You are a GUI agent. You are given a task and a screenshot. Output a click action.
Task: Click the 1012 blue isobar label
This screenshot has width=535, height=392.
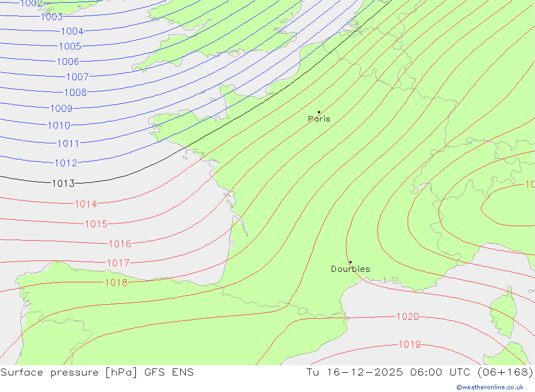coord(66,163)
